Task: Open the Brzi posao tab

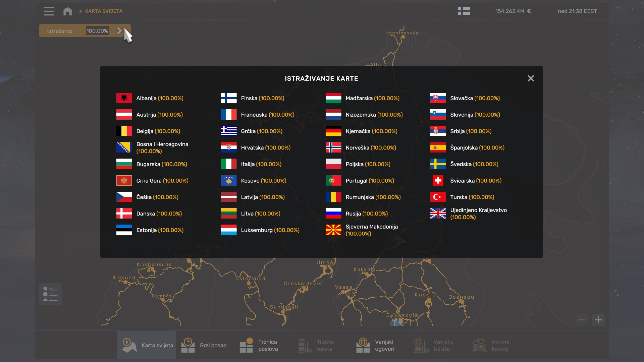Action: 205,345
